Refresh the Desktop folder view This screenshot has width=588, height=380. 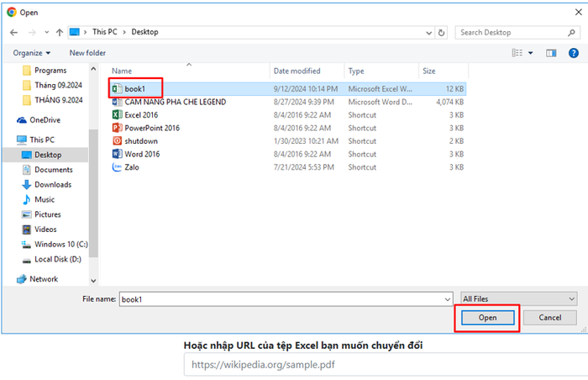[x=441, y=33]
